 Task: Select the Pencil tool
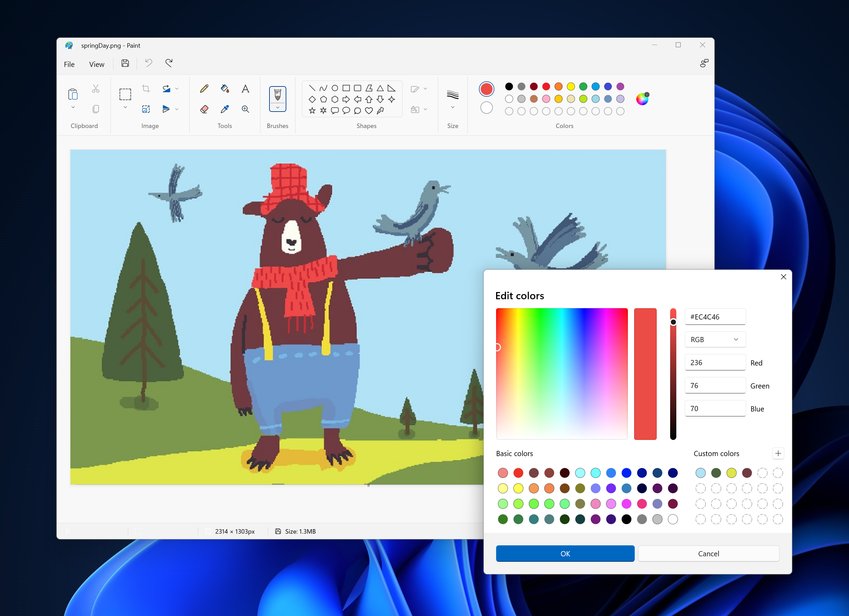point(204,89)
